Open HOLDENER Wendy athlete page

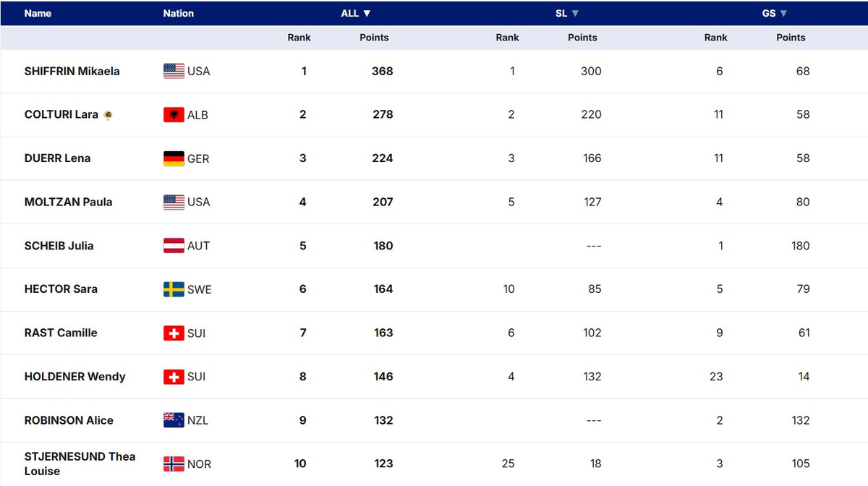(x=75, y=376)
